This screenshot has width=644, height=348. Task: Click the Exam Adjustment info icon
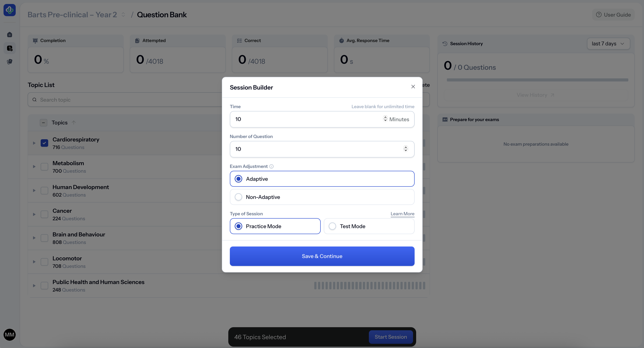(271, 166)
